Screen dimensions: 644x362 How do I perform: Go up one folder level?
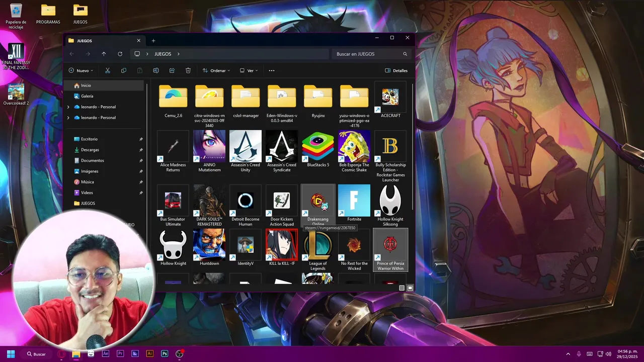[x=104, y=54]
